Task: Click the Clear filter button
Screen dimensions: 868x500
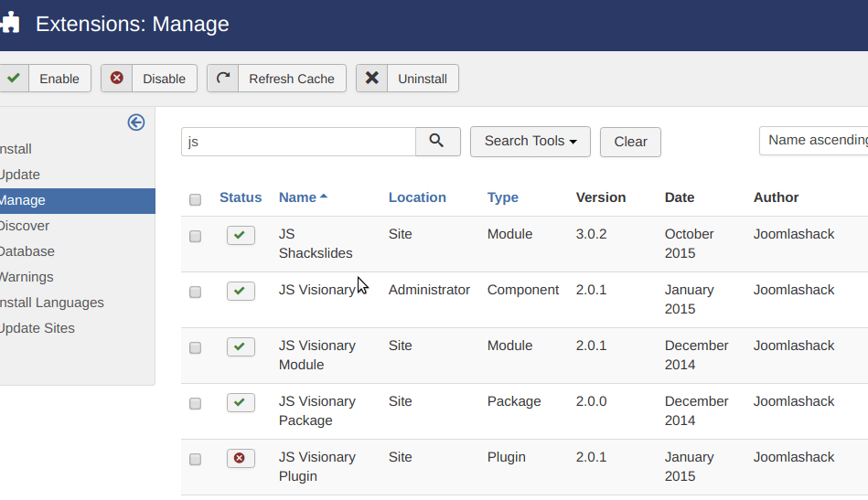Action: pos(630,143)
